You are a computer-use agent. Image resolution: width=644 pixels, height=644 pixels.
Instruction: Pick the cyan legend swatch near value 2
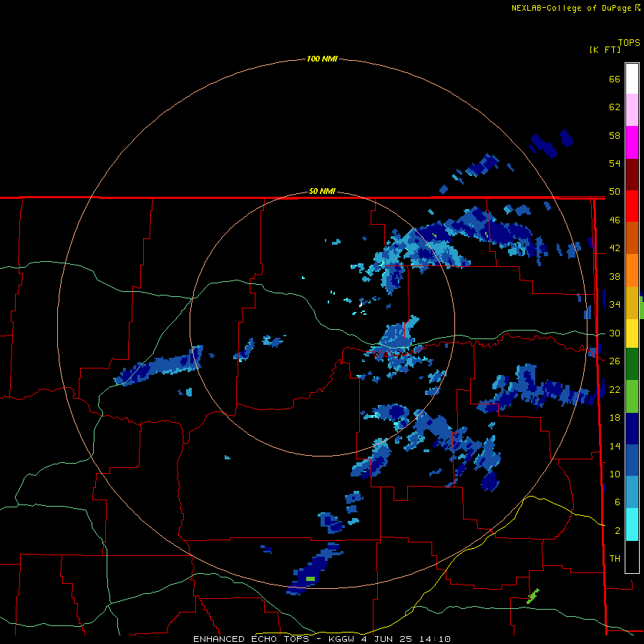coord(632,525)
